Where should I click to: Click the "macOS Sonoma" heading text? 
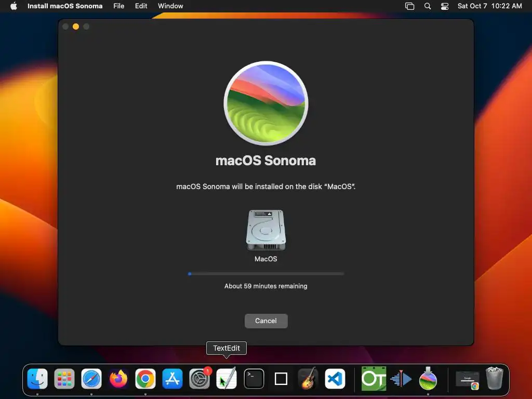click(x=265, y=161)
